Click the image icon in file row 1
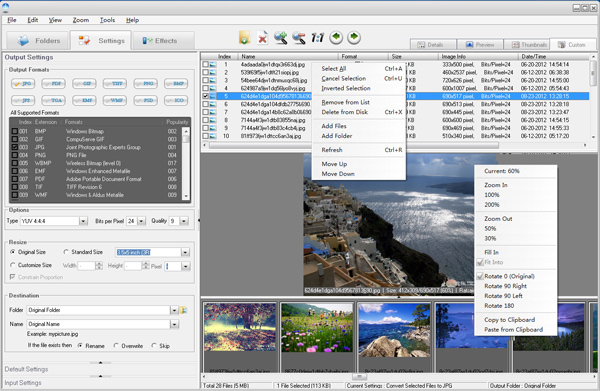Viewport: 600px width, 391px height. pos(213,65)
